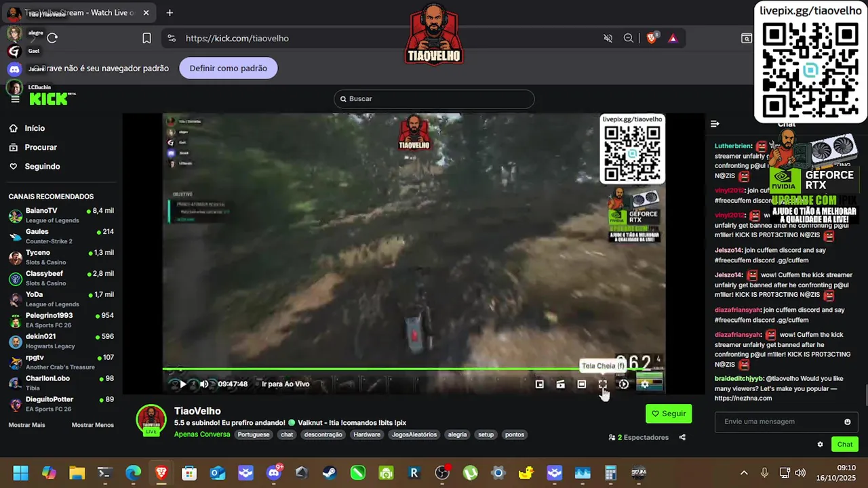Select the setup tag

point(486,434)
